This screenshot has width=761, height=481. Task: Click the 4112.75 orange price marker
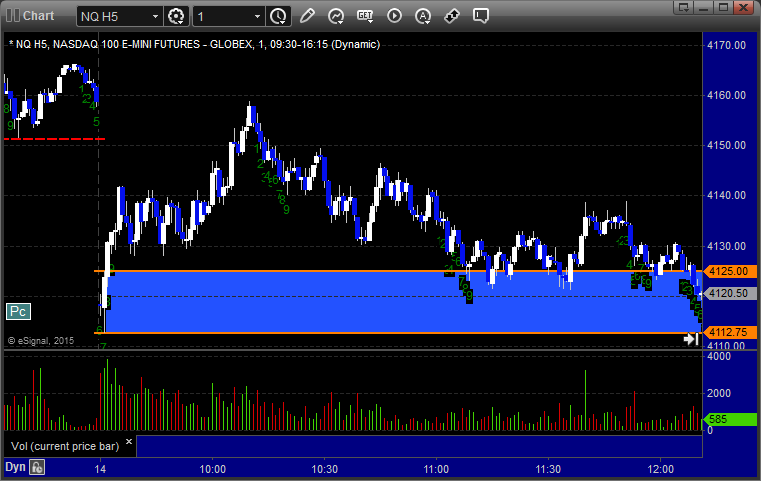(730, 332)
